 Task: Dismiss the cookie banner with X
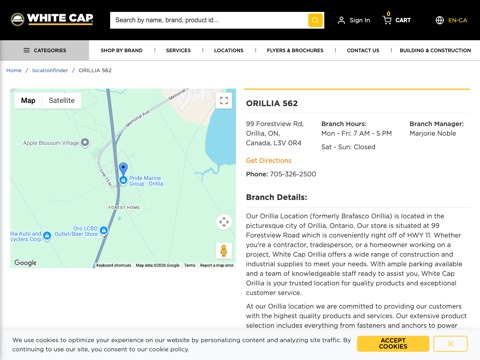click(x=450, y=344)
